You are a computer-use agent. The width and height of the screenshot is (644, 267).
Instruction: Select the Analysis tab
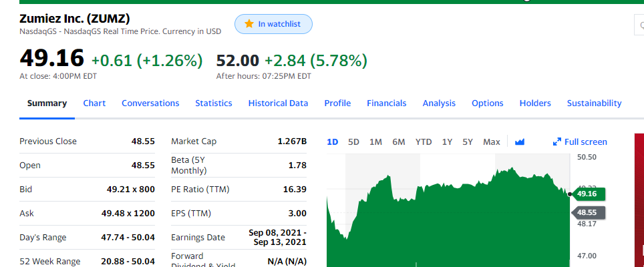click(439, 103)
